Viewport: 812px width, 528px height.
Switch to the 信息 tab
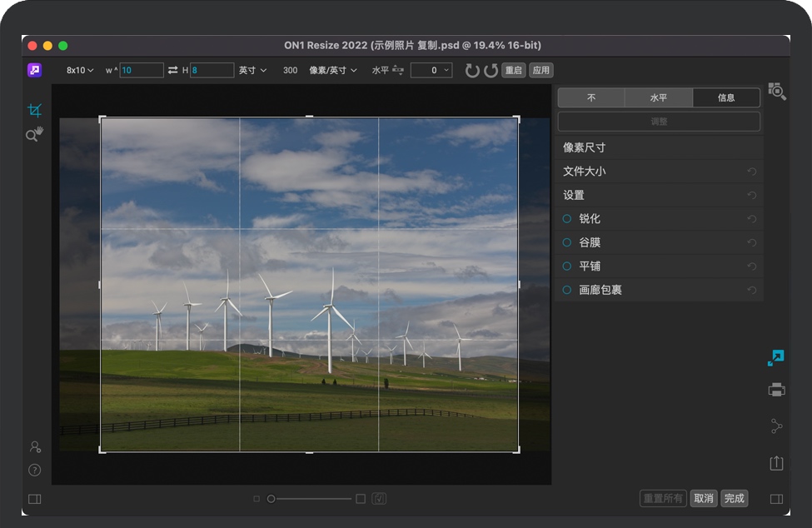tap(726, 97)
